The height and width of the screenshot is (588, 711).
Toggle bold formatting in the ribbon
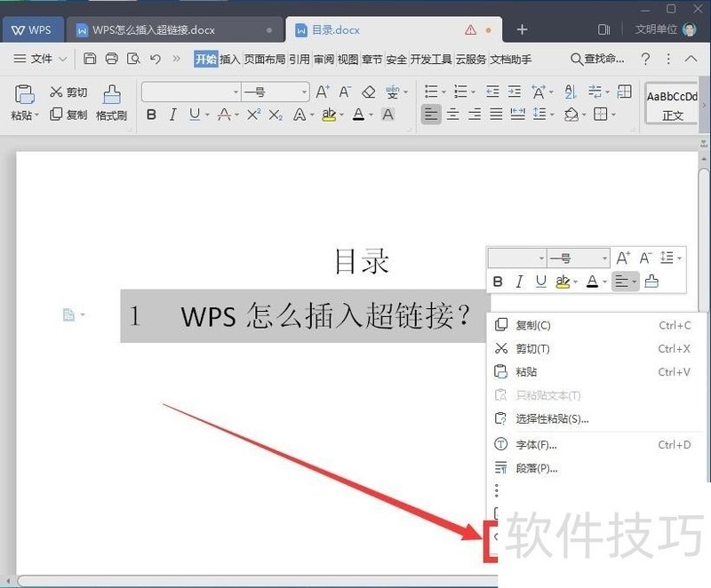151,115
